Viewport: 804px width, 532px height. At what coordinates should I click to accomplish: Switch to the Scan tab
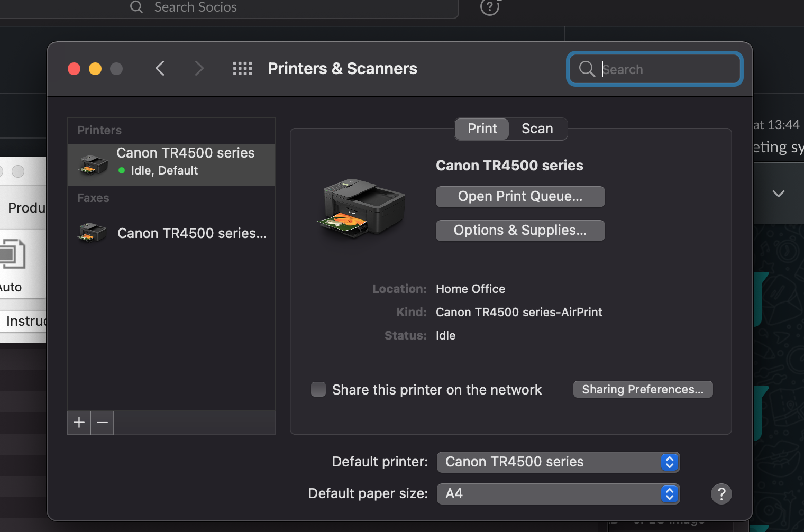coord(537,129)
